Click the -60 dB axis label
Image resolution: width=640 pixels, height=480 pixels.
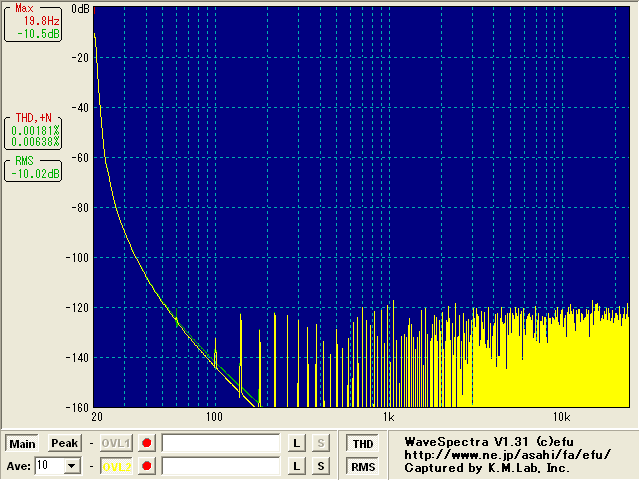point(80,158)
